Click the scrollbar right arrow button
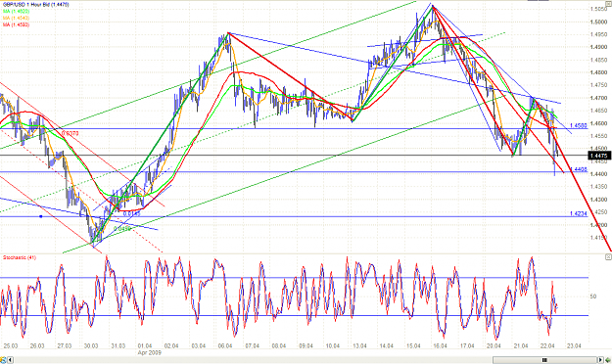 pyautogui.click(x=600, y=360)
